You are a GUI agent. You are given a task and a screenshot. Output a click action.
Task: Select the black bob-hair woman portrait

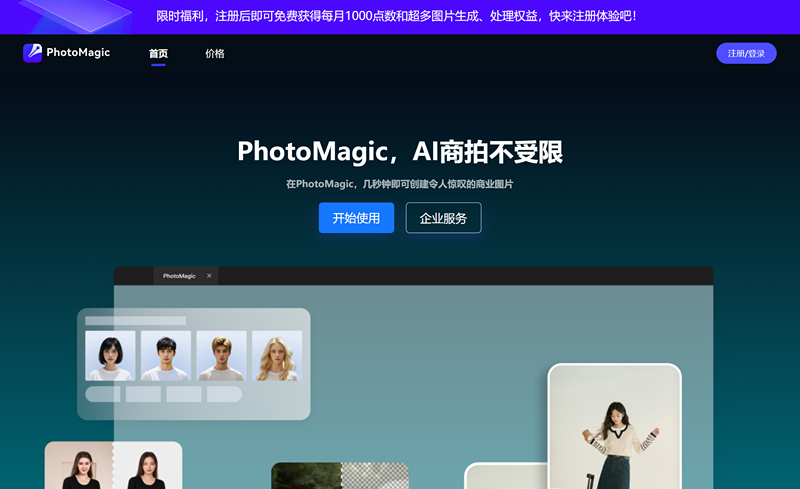coord(110,356)
